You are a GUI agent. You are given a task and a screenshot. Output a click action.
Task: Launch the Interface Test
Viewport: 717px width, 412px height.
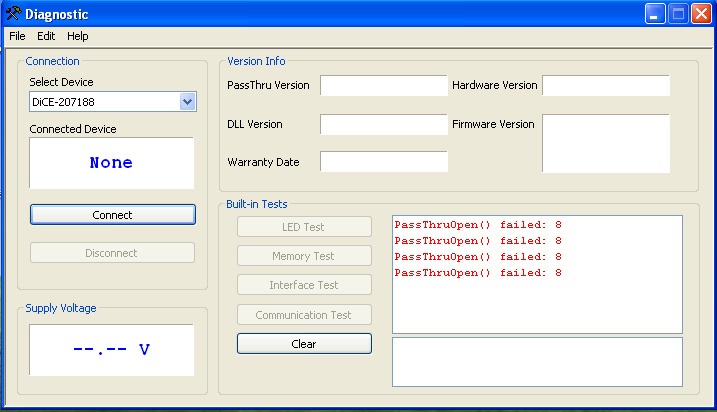pos(304,285)
